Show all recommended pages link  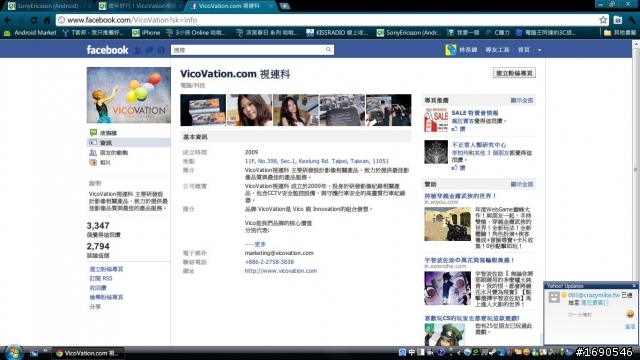[x=522, y=100]
